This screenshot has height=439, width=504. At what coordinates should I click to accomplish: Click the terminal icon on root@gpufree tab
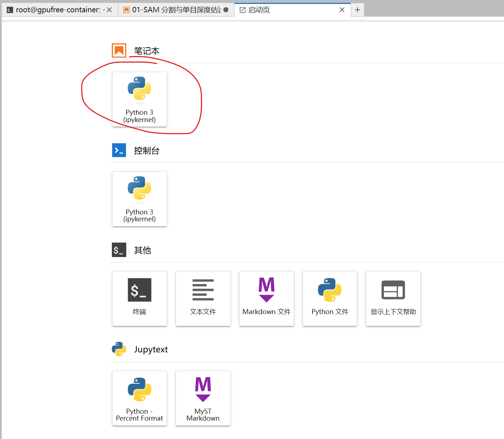click(x=10, y=10)
